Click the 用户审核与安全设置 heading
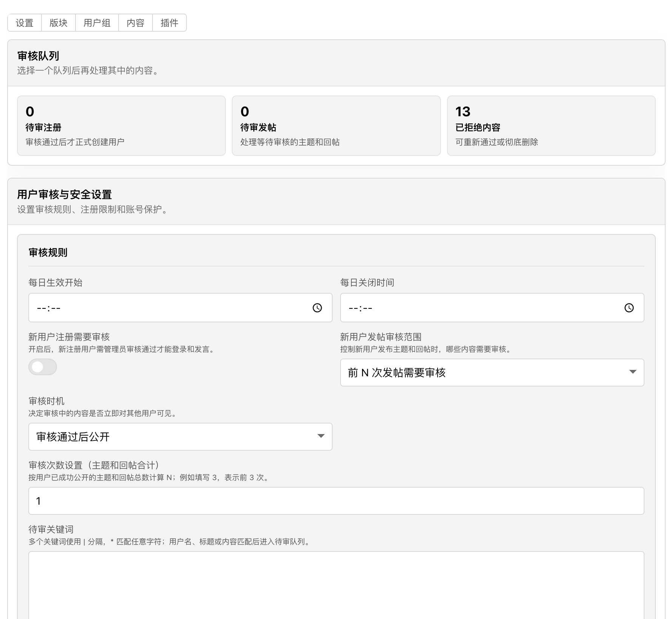 pyautogui.click(x=65, y=195)
